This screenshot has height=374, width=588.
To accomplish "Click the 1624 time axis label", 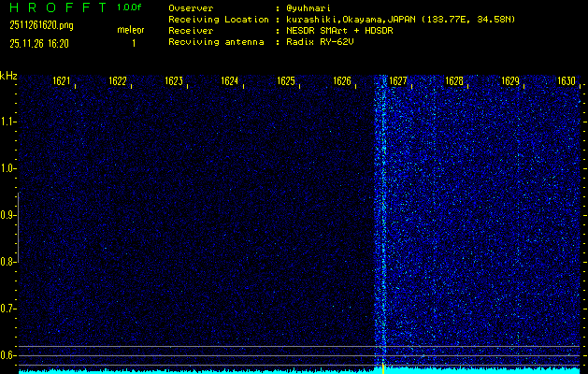I will tap(230, 81).
